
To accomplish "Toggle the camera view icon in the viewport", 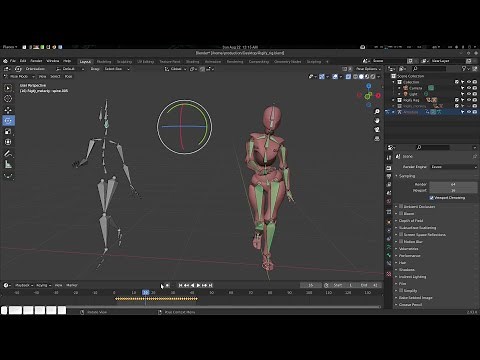I will point(377,130).
